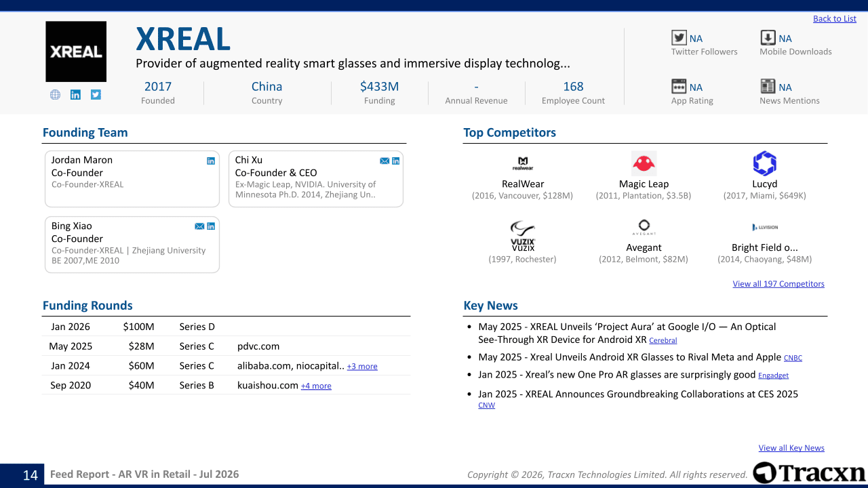Open Bing Xiao's LinkedIn icon
This screenshot has width=868, height=488.
click(x=211, y=226)
